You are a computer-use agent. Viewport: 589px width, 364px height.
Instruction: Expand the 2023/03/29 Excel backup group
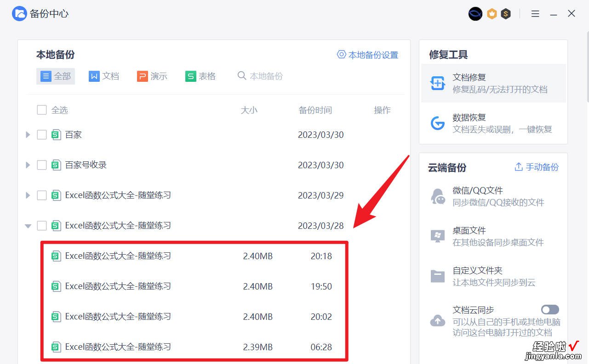[28, 195]
